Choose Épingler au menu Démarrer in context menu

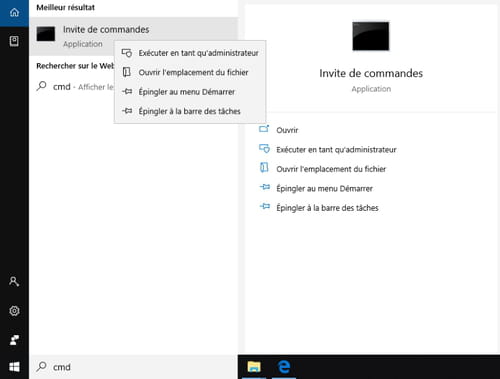point(190,92)
